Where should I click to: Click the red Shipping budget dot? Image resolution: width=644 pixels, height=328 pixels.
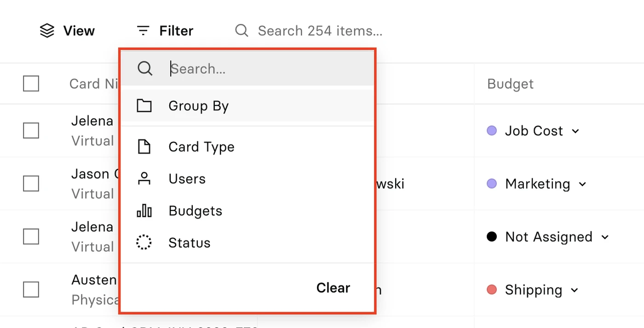492,290
